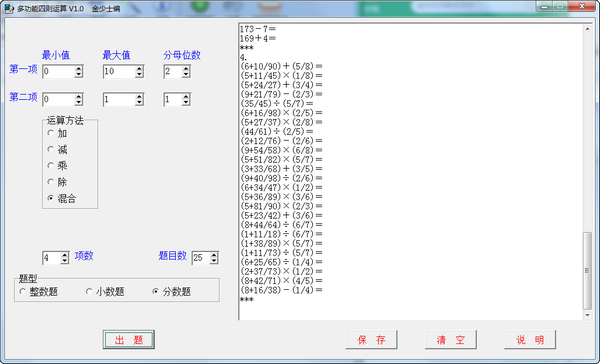Click the line "(1+38/89)×(5/7)="
The height and width of the screenshot is (364, 600).
281,243
